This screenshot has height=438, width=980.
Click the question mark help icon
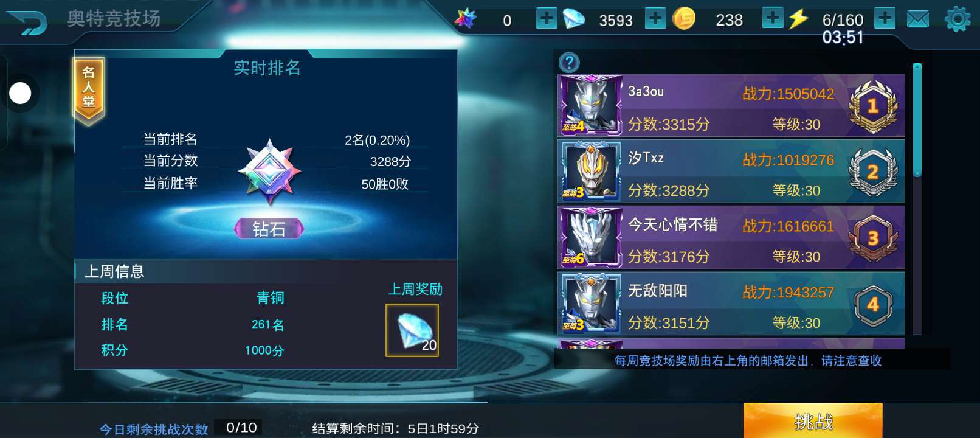point(569,62)
